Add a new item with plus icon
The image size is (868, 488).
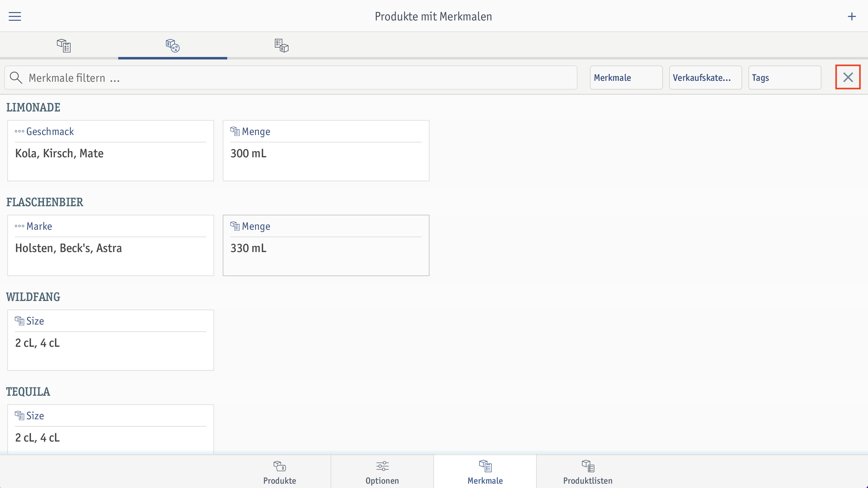tap(852, 16)
